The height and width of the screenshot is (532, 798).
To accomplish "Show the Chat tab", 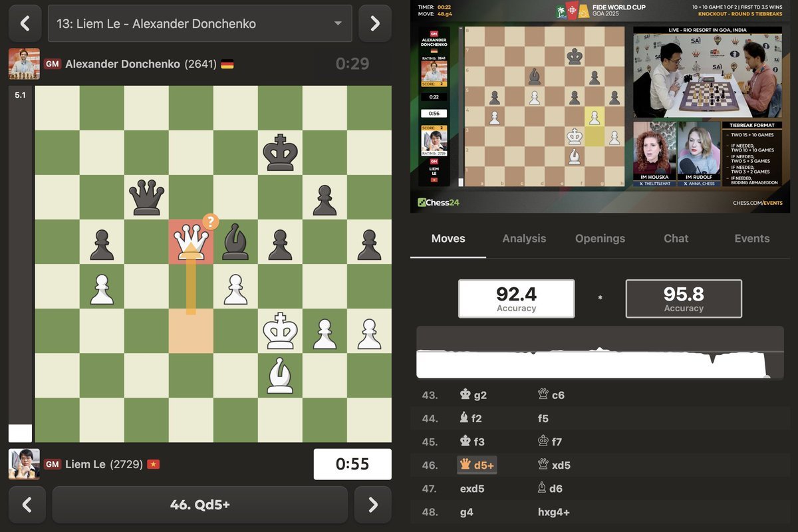I will 676,239.
